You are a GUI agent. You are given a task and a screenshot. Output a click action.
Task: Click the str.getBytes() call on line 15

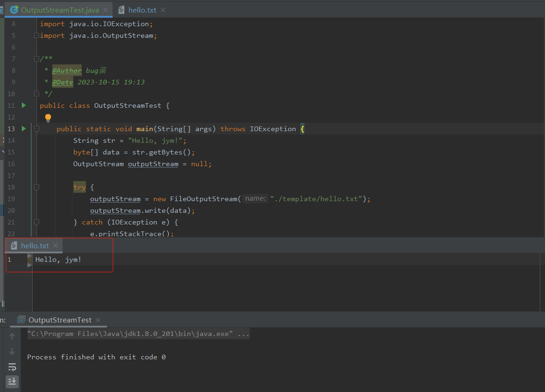tap(161, 152)
